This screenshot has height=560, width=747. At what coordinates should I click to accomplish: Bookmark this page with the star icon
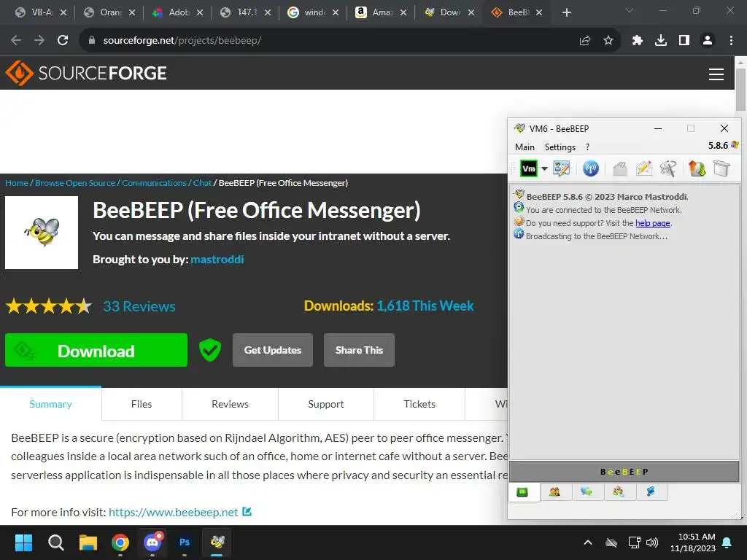point(608,41)
